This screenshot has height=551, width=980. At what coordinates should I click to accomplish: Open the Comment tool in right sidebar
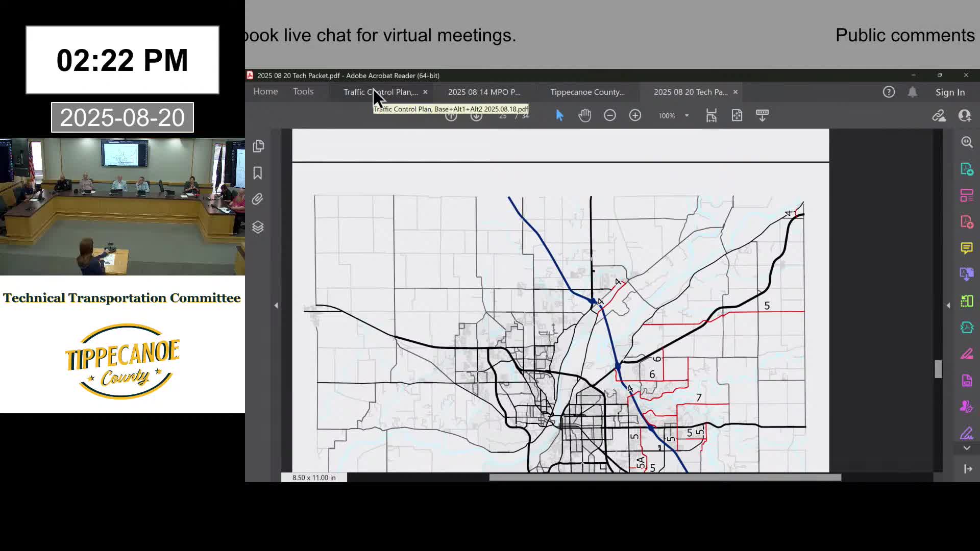click(966, 248)
